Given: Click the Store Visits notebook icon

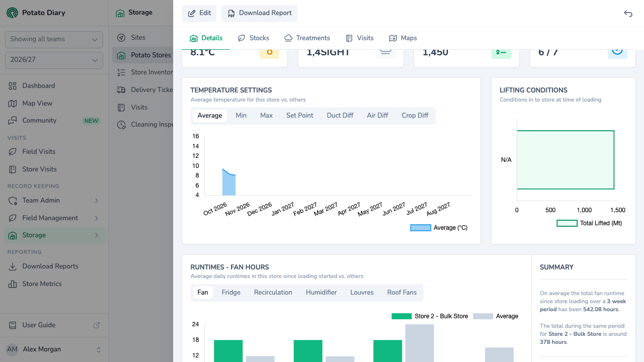Looking at the screenshot, I should pos(13,169).
